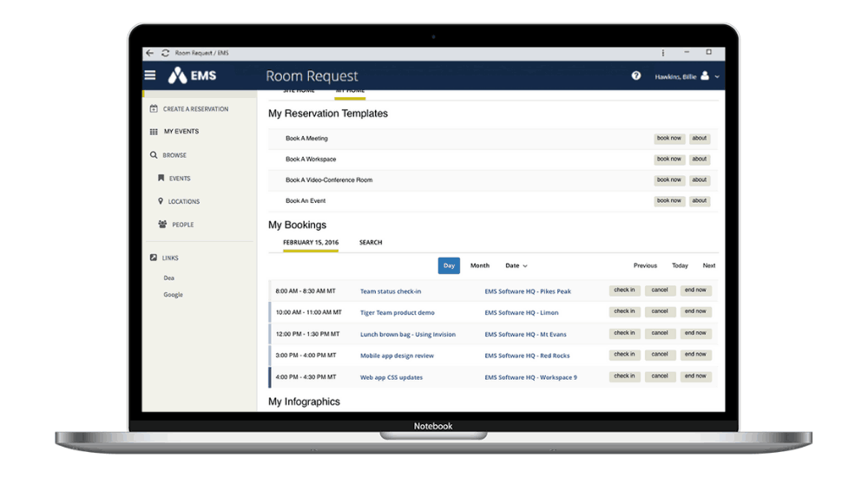This screenshot has width=868, height=477.
Task: Click the My Infographics heading
Action: pyautogui.click(x=304, y=402)
